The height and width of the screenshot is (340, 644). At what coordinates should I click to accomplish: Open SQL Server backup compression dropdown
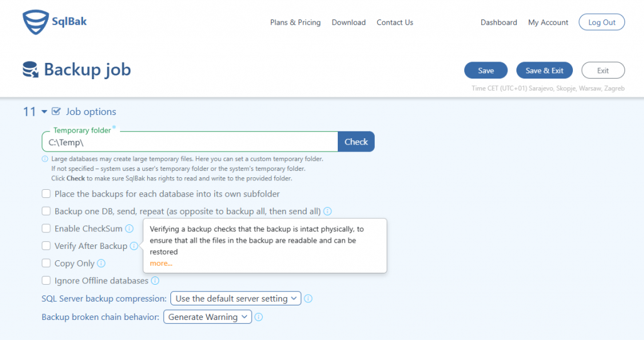pyautogui.click(x=236, y=299)
